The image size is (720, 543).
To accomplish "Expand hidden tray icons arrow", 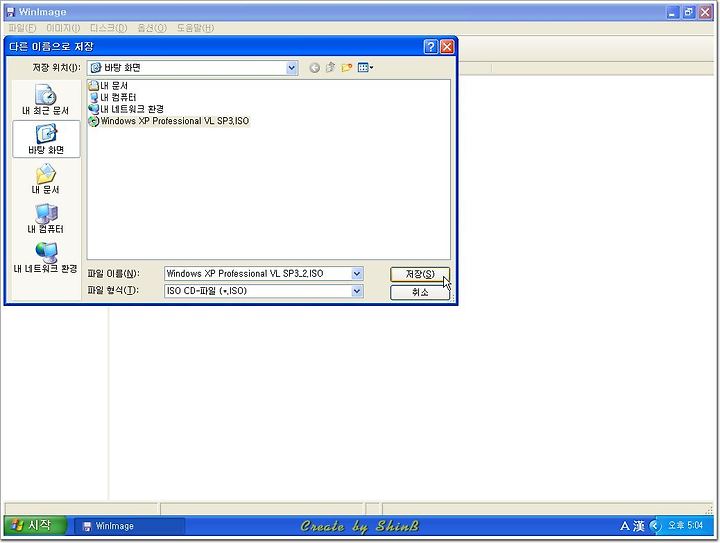I will [x=655, y=526].
